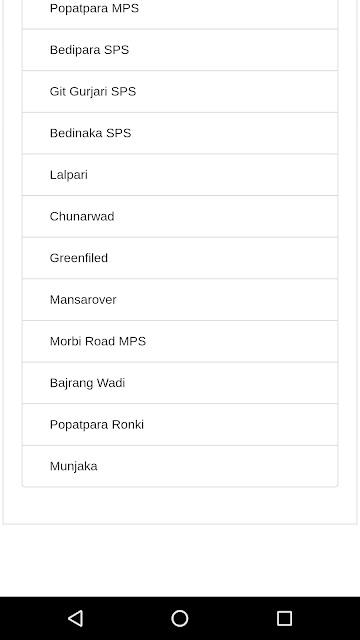Select Popatpara Ronki item
The height and width of the screenshot is (640, 360).
(180, 424)
